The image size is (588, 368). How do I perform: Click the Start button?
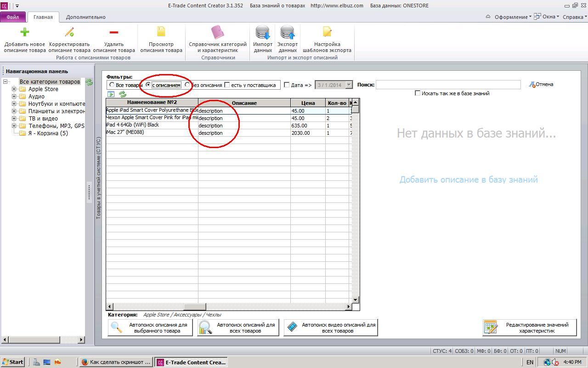[x=13, y=362]
